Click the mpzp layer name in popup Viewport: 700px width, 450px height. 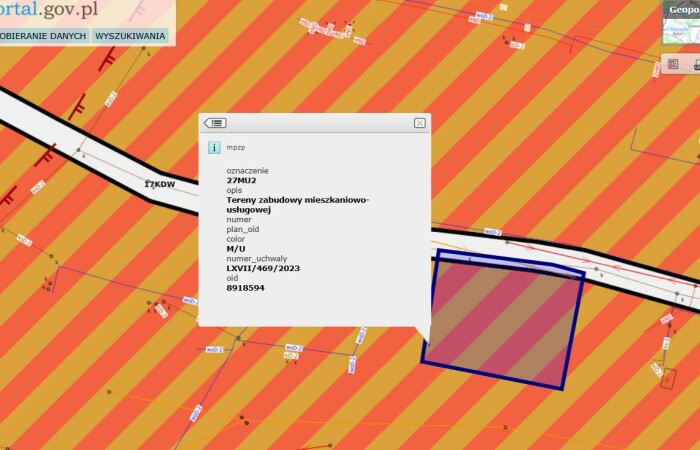tap(236, 147)
